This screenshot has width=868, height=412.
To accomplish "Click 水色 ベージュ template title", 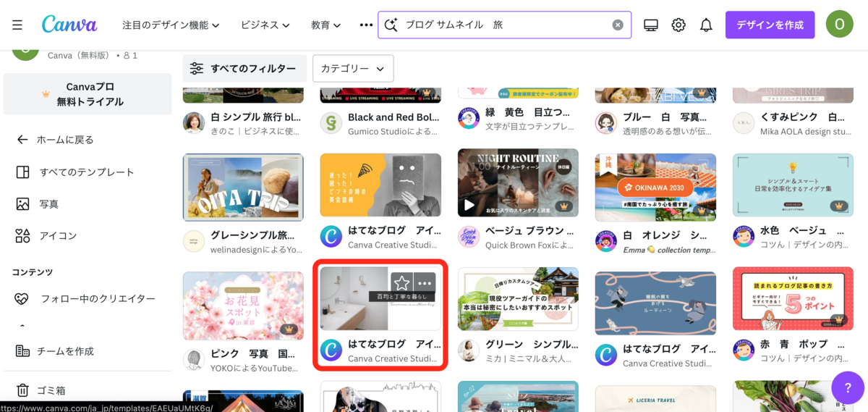I will tap(801, 230).
